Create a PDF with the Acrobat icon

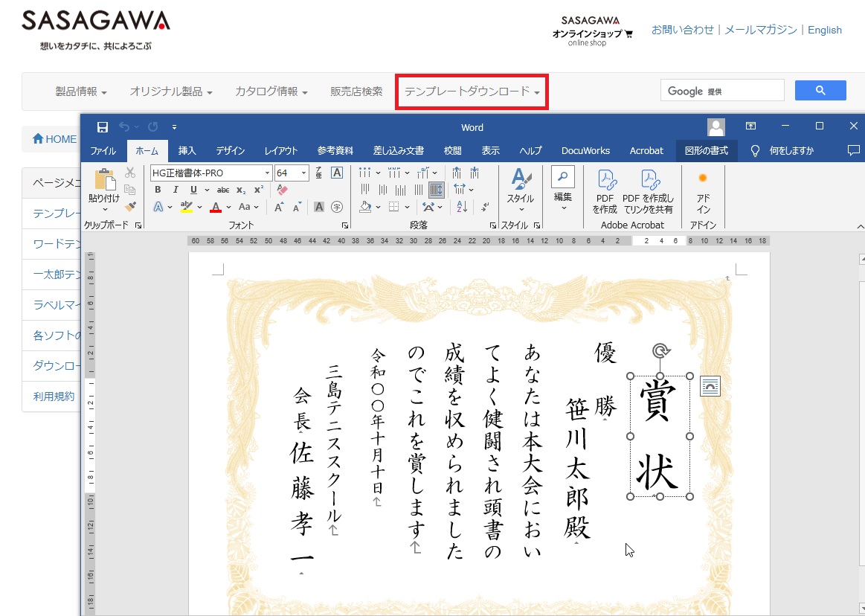pos(605,191)
